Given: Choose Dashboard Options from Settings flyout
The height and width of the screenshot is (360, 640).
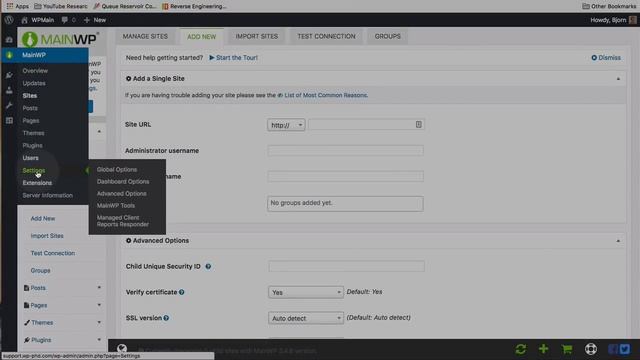Looking at the screenshot, I should [x=123, y=182].
